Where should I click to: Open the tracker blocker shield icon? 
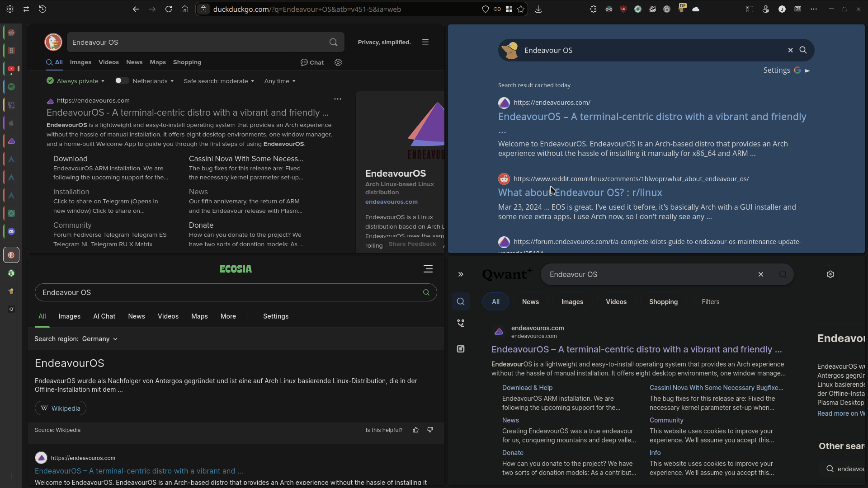pyautogui.click(x=486, y=9)
